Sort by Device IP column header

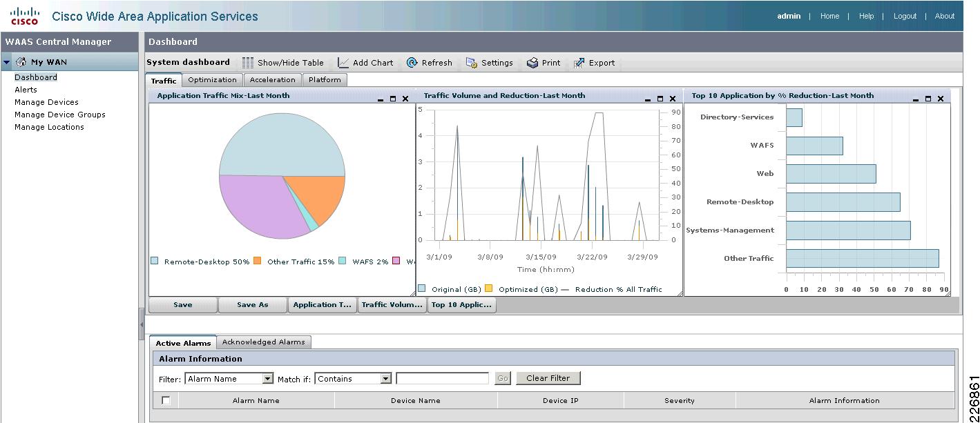coord(561,400)
